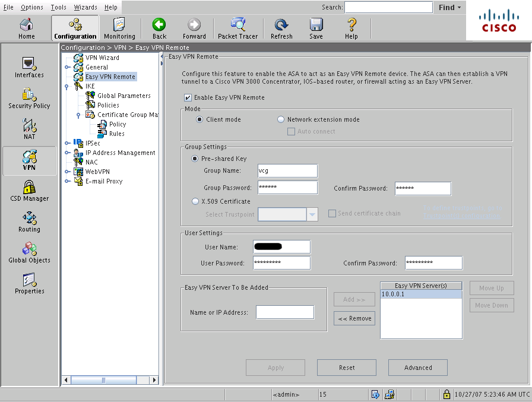This screenshot has width=532, height=402.
Task: Open the Find dropdown arrow
Action: pyautogui.click(x=459, y=8)
